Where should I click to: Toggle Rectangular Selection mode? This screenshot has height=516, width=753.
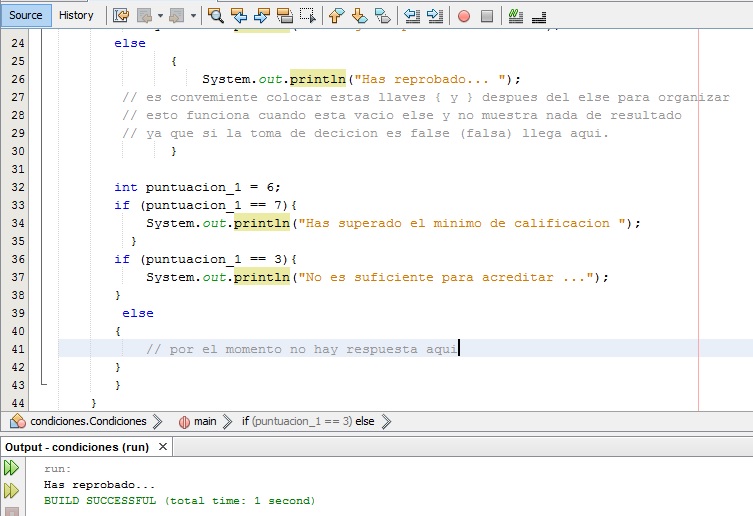308,15
